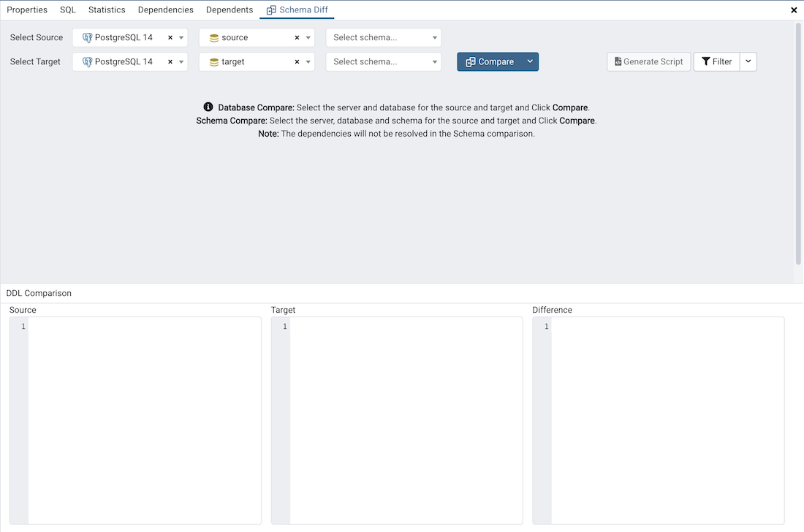Close the panel with the X icon
Screen dimensions: 804x532
coord(794,9)
